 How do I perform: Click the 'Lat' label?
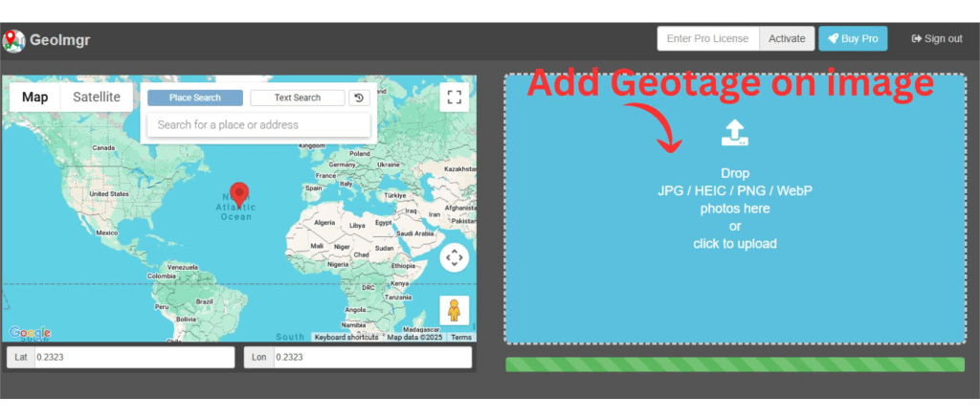[x=21, y=357]
